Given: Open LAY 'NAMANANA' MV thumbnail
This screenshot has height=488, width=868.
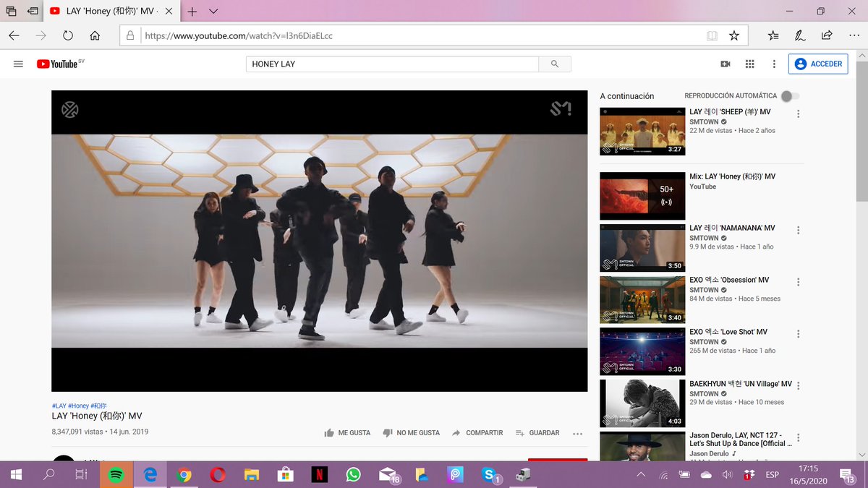Looking at the screenshot, I should click(x=642, y=248).
